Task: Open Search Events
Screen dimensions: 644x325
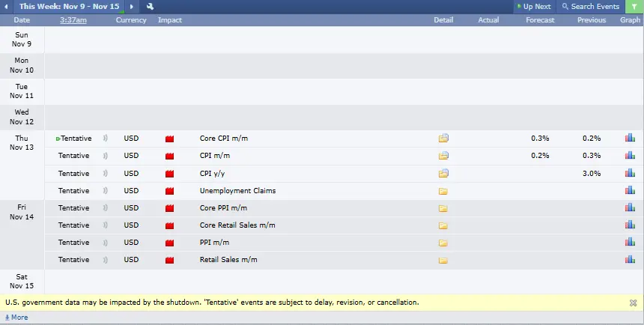Action: [591, 7]
